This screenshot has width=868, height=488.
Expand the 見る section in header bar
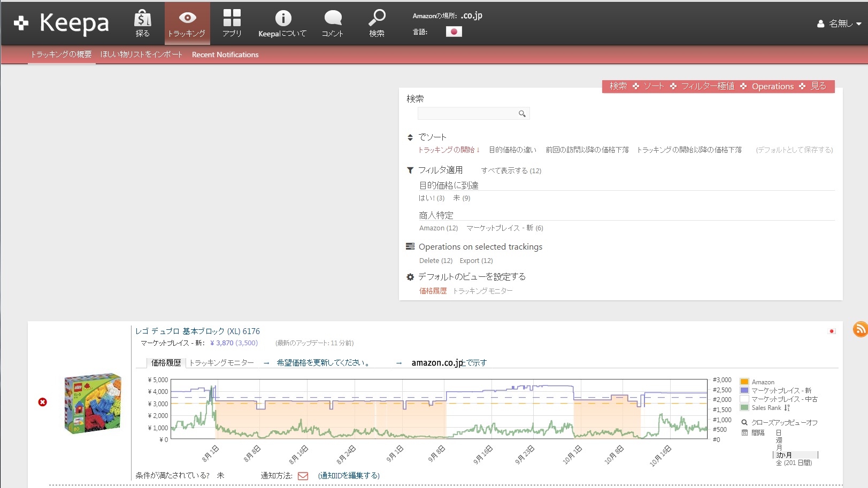(x=818, y=86)
